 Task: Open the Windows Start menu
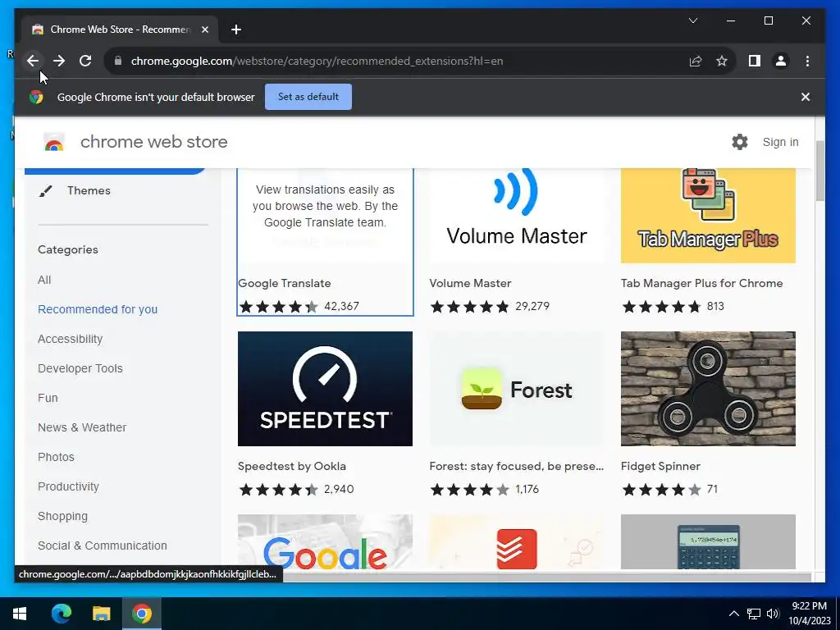tap(20, 614)
